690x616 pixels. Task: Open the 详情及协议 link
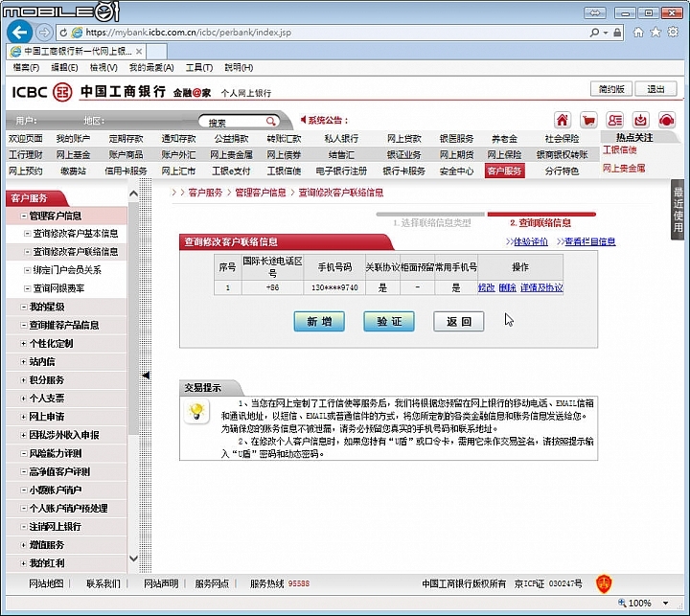pos(541,287)
